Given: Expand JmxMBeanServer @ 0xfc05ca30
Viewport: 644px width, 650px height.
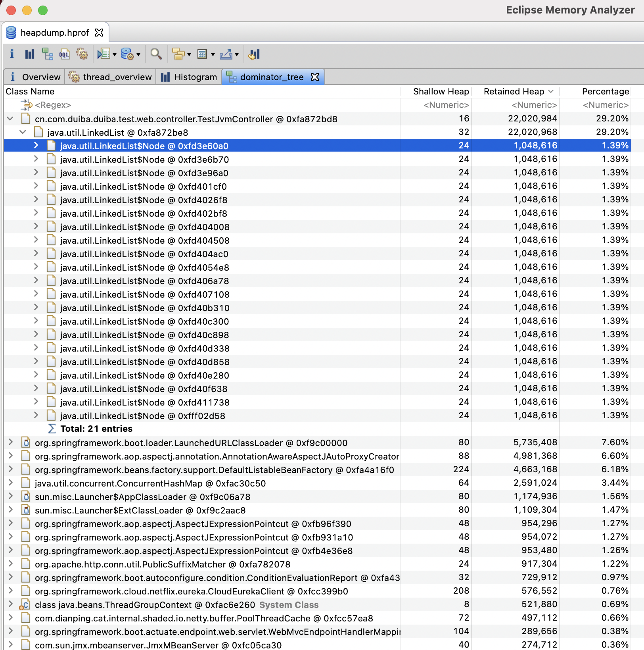Looking at the screenshot, I should (x=11, y=644).
